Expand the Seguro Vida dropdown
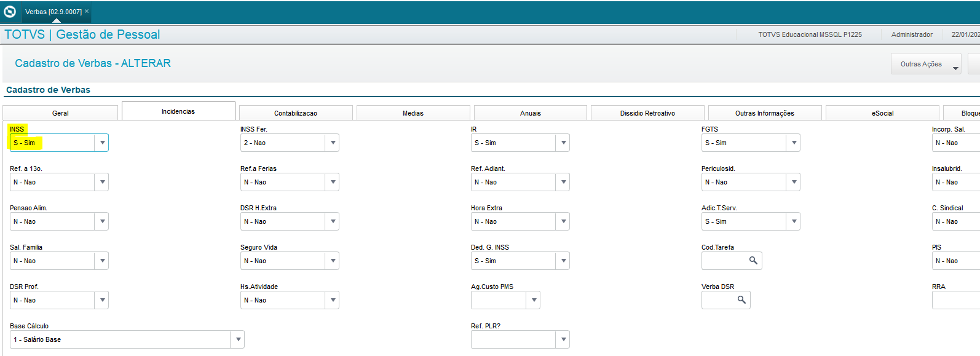The height and width of the screenshot is (356, 980). pos(333,261)
